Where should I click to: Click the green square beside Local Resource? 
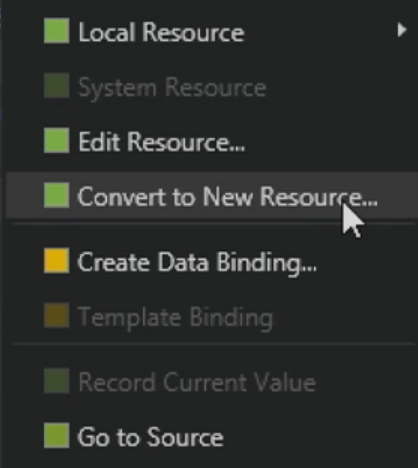click(x=57, y=31)
